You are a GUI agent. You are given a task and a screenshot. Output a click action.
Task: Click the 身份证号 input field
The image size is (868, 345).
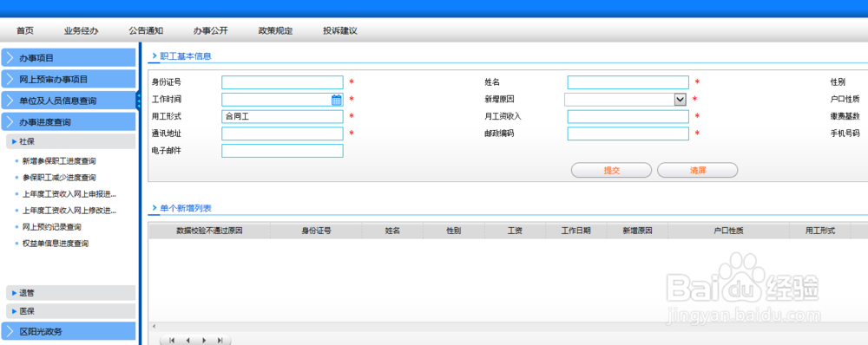pyautogui.click(x=282, y=82)
